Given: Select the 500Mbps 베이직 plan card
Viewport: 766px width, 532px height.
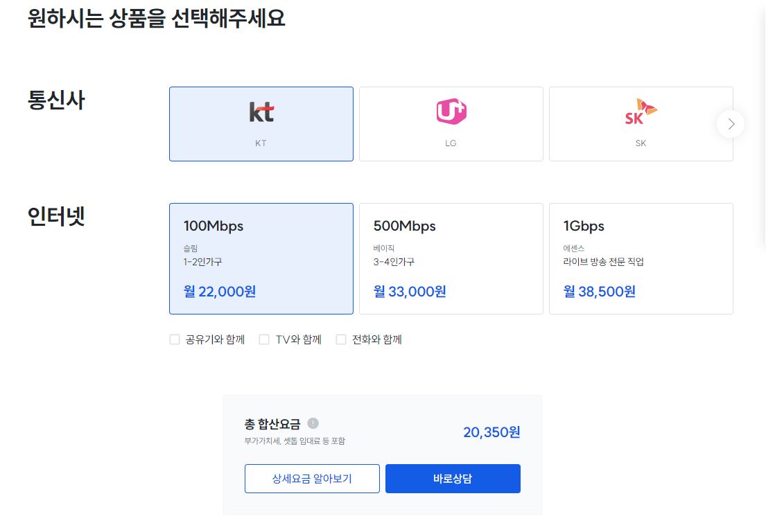Looking at the screenshot, I should point(451,258).
